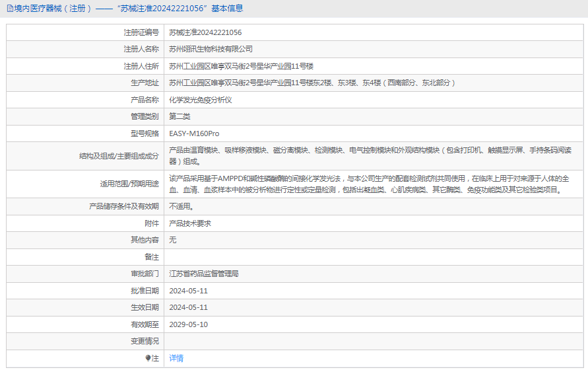
Task: Click approval department 江苏省药品监督管理局
Action: tap(204, 274)
